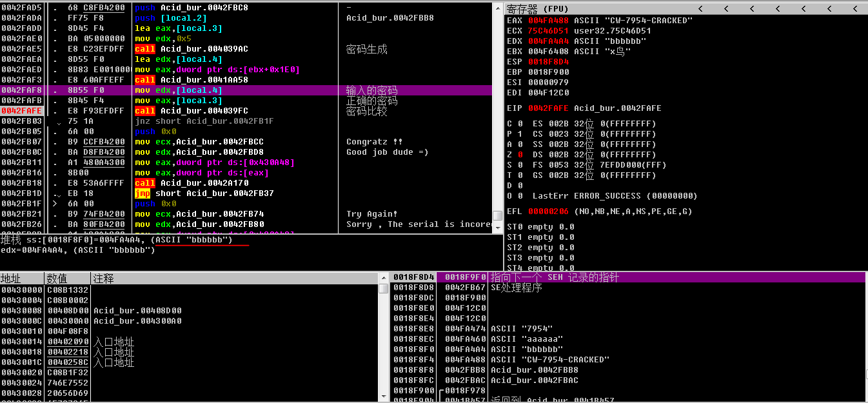
Task: Click the ST0 empty 0.0 register line
Action: 540,227
